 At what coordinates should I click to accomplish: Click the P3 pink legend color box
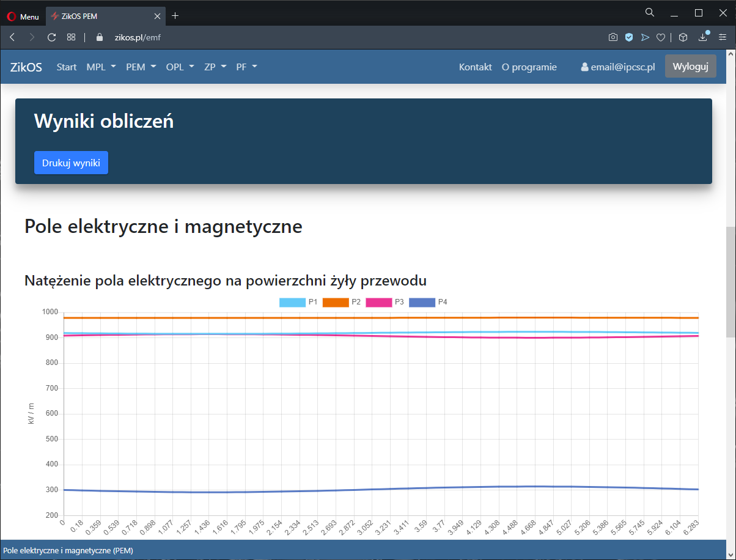(378, 302)
